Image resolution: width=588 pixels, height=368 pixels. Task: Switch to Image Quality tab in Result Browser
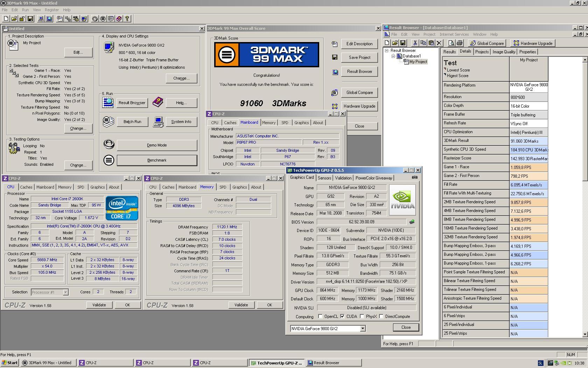(504, 52)
